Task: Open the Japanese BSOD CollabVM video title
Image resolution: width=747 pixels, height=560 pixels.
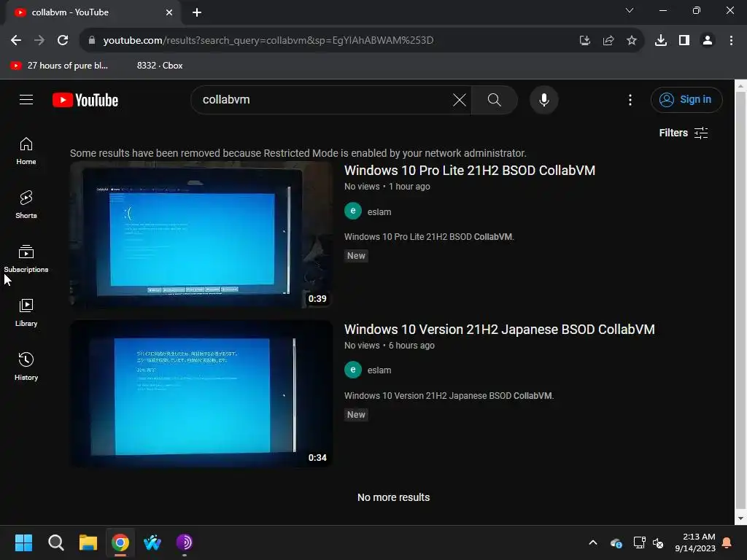Action: (499, 330)
